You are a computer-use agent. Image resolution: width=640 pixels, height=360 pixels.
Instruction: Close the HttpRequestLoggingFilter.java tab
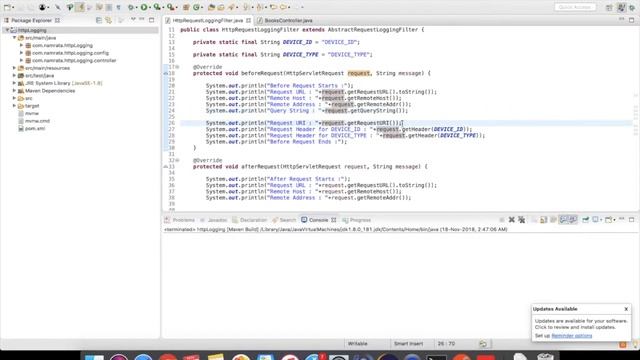[x=249, y=20]
